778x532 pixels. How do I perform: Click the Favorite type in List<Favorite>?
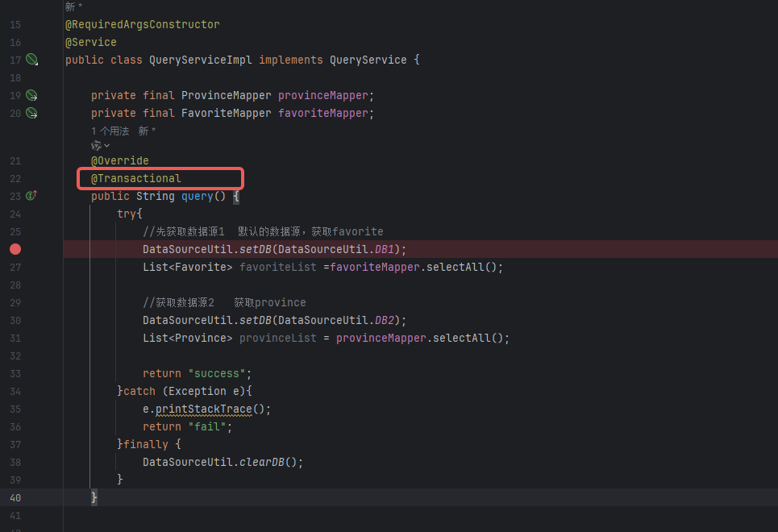(201, 267)
